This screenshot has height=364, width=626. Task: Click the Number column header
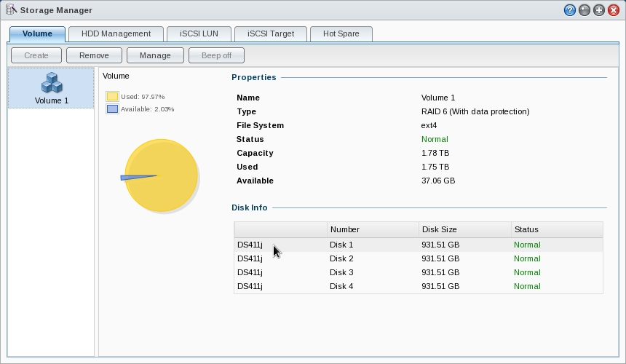(x=373, y=229)
